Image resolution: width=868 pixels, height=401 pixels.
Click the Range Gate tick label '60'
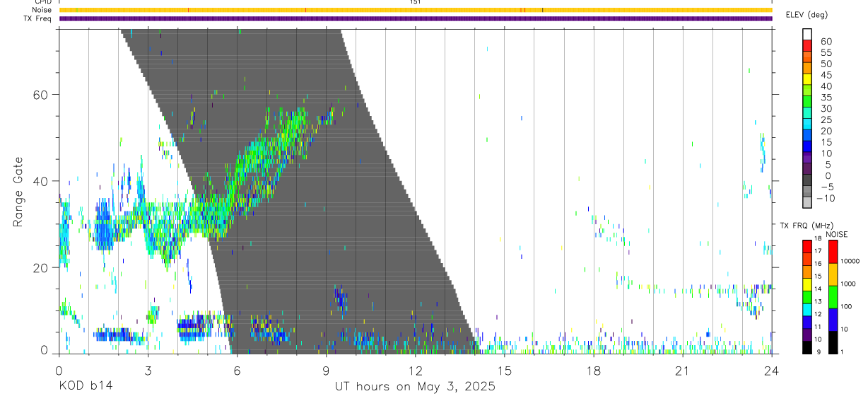[40, 94]
